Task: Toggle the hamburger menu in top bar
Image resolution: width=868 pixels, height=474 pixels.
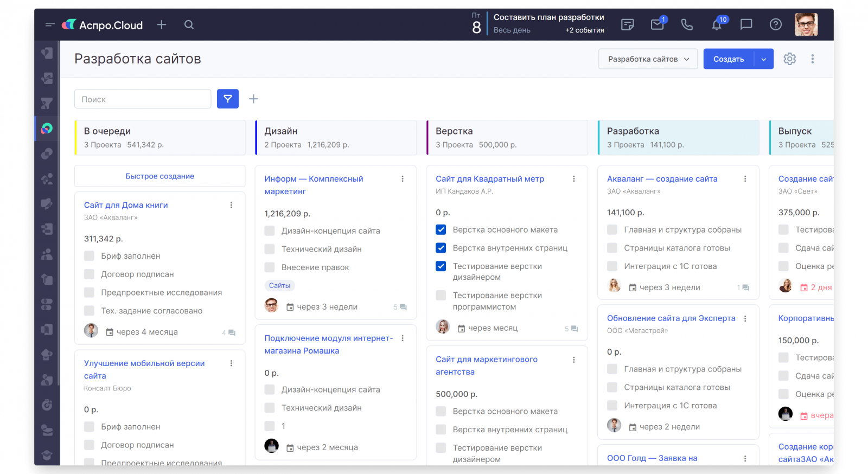Action: pyautogui.click(x=50, y=24)
